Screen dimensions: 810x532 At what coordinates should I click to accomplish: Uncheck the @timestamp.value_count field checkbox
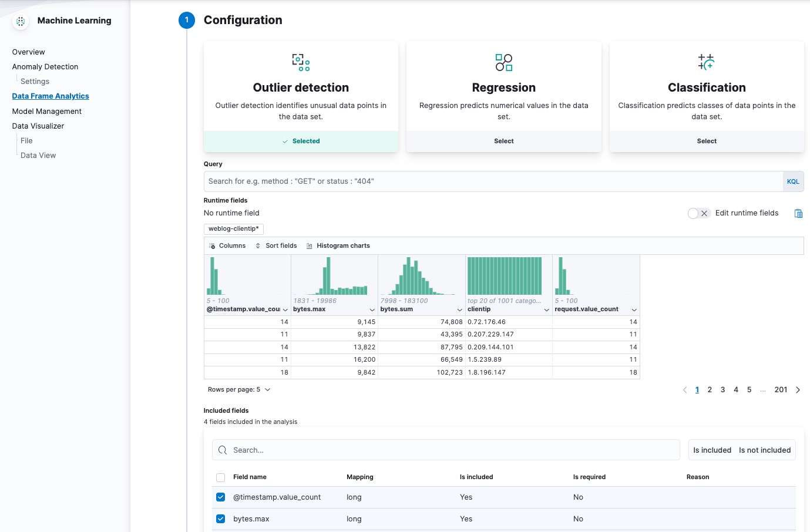point(220,497)
